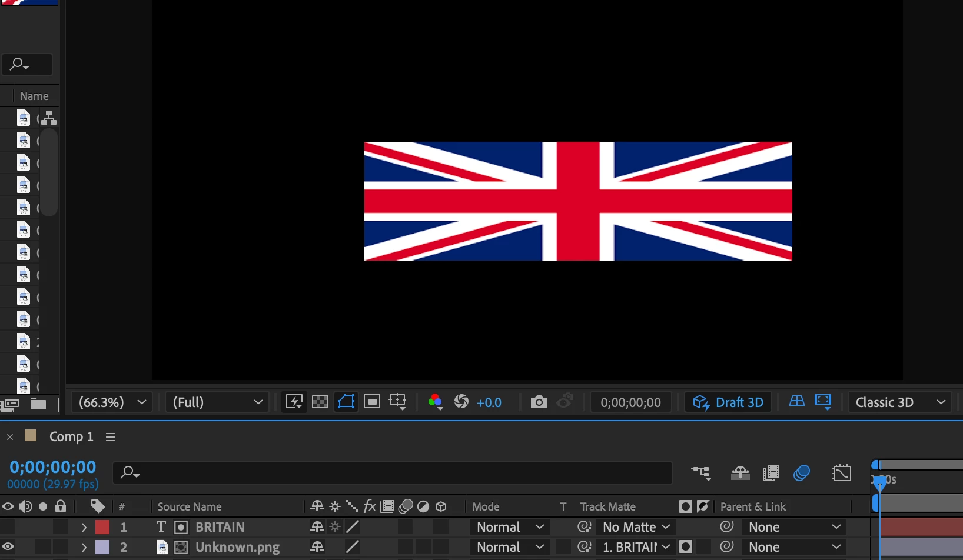
Task: Select the Unknown.png layer name
Action: point(238,547)
